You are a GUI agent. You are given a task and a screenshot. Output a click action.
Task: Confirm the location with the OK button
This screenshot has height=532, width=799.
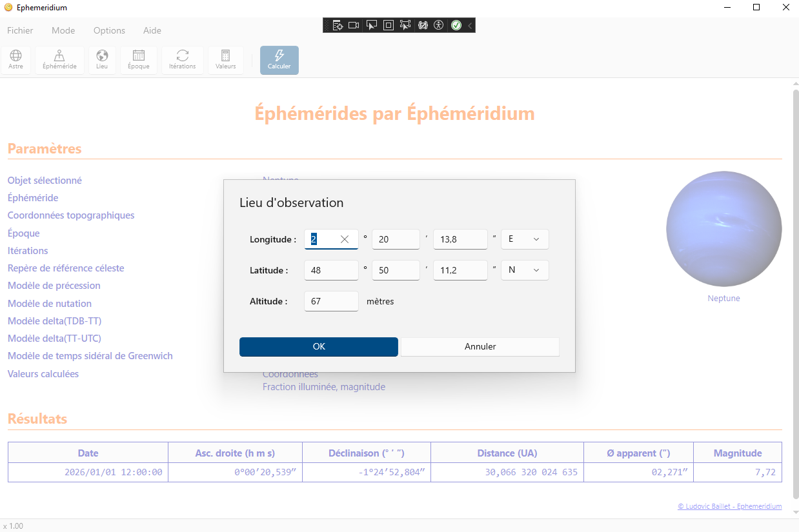point(319,346)
